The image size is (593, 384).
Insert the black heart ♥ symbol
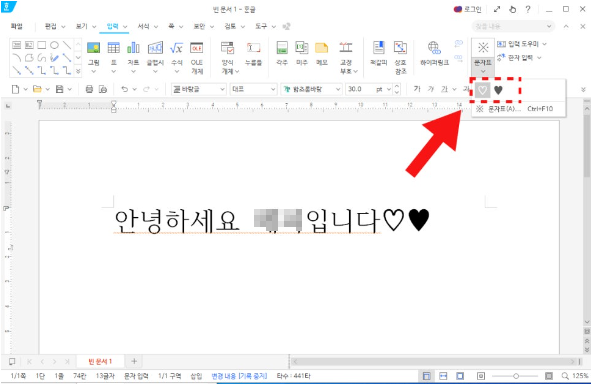click(x=498, y=90)
